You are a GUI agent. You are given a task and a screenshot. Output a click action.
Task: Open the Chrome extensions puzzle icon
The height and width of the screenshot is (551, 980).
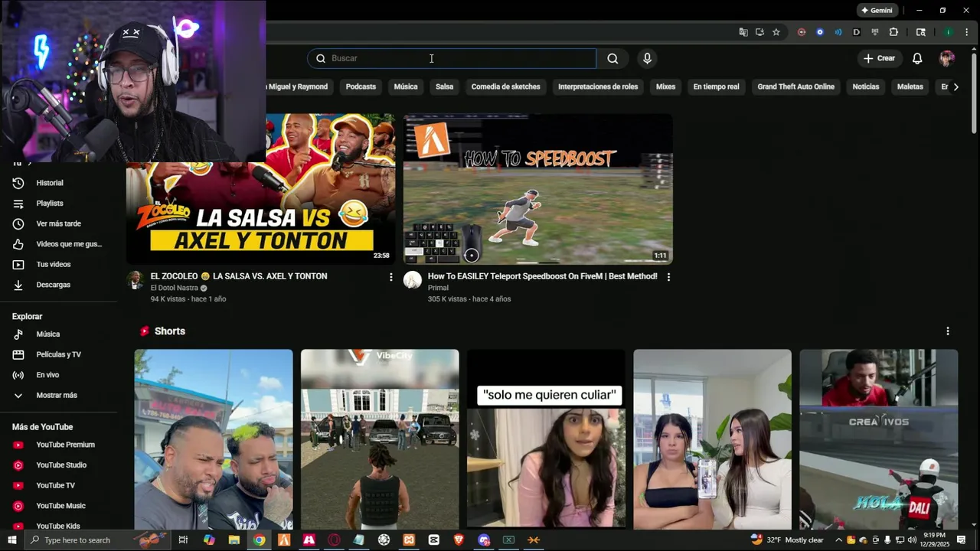coord(893,32)
